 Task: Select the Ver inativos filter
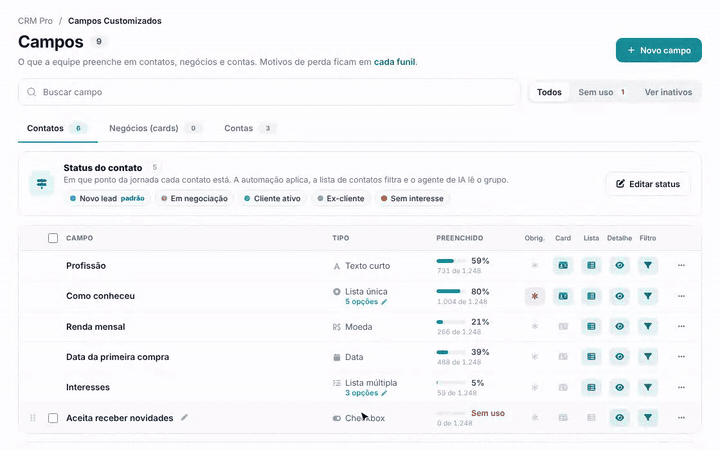(x=668, y=92)
